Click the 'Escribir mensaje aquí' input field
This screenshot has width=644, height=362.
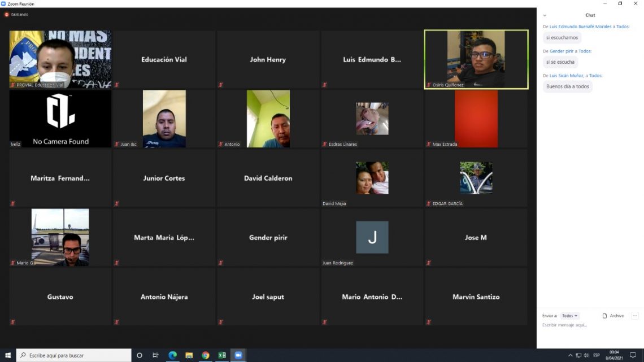coord(588,325)
